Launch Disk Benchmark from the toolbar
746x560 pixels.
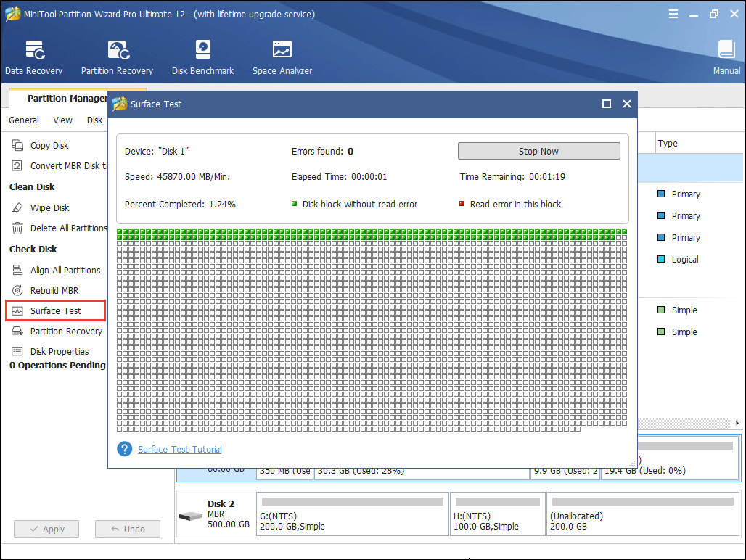pyautogui.click(x=202, y=57)
